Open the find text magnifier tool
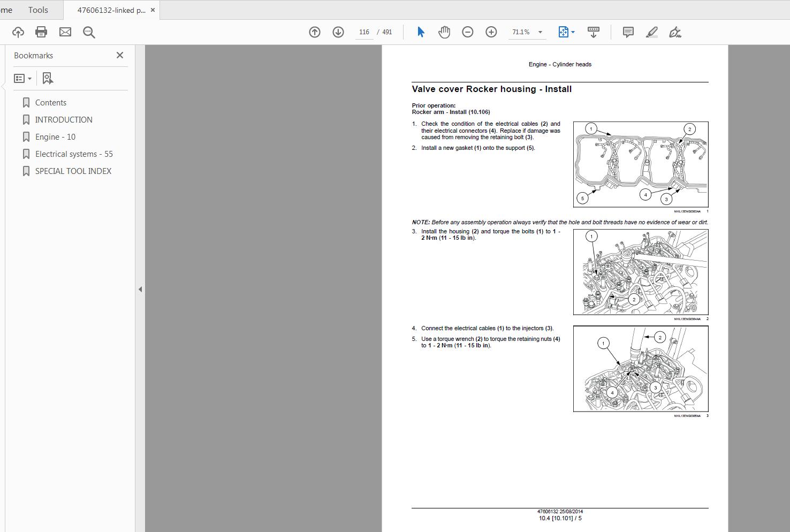This screenshot has width=790, height=532. [89, 32]
